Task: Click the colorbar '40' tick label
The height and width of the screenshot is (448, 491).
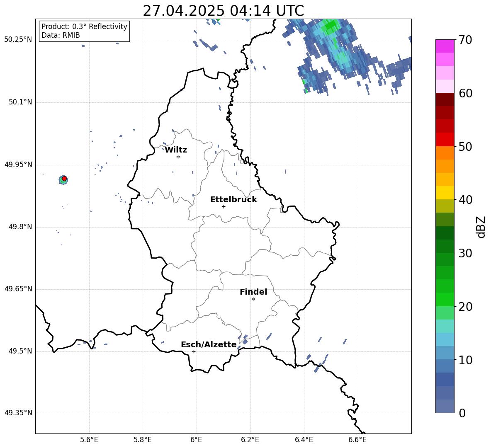Action: click(x=465, y=200)
